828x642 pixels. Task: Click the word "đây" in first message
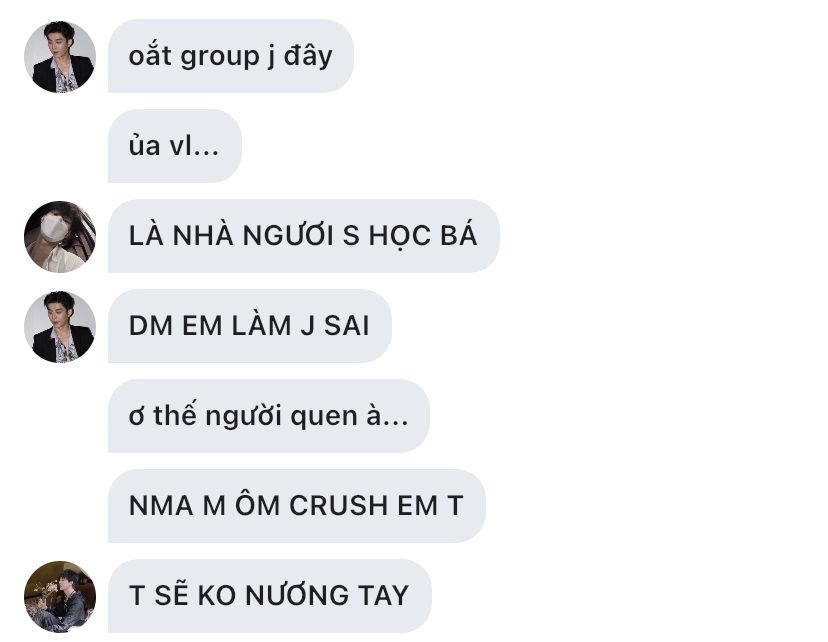(308, 55)
